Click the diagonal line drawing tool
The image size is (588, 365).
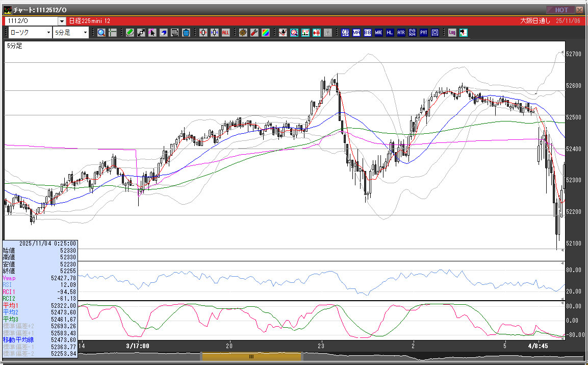tap(141, 33)
